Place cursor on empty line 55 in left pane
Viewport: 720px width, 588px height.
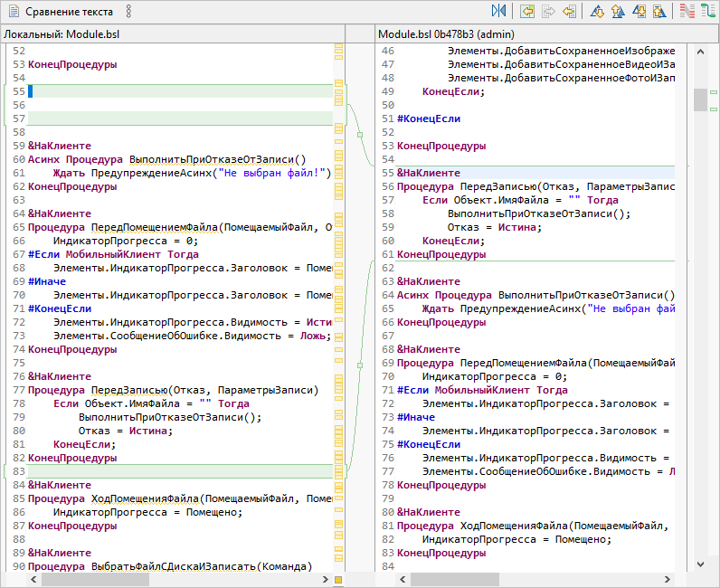tap(136, 91)
